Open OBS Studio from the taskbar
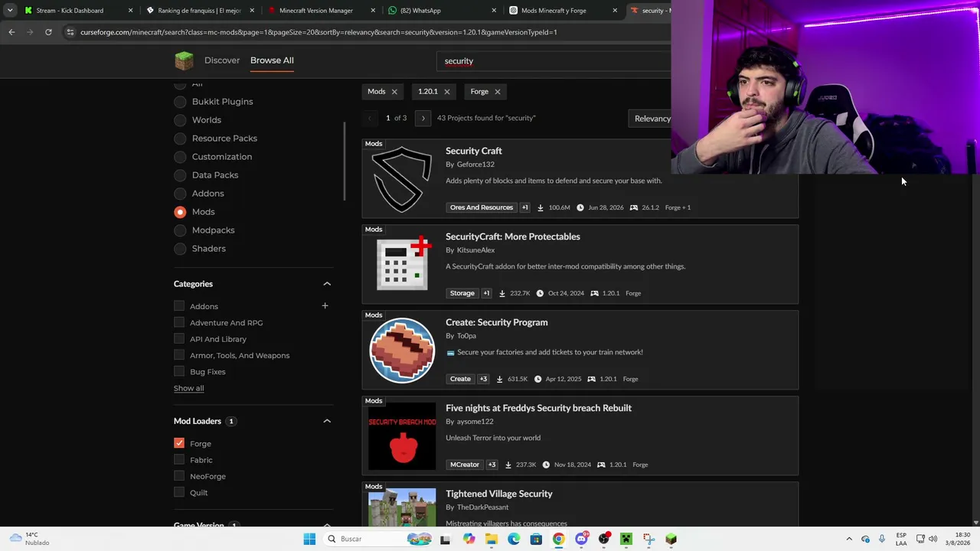Image resolution: width=980 pixels, height=551 pixels. 604,539
